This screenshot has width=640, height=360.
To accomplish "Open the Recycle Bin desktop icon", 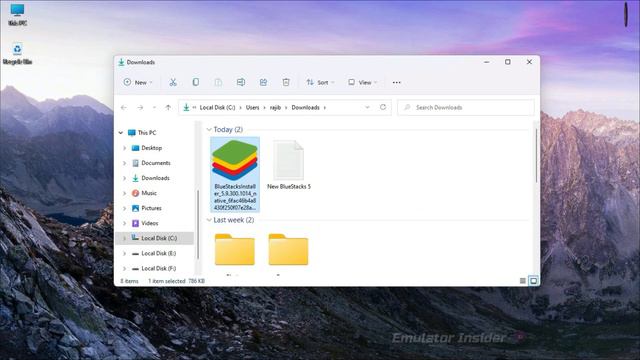I will pos(17,53).
